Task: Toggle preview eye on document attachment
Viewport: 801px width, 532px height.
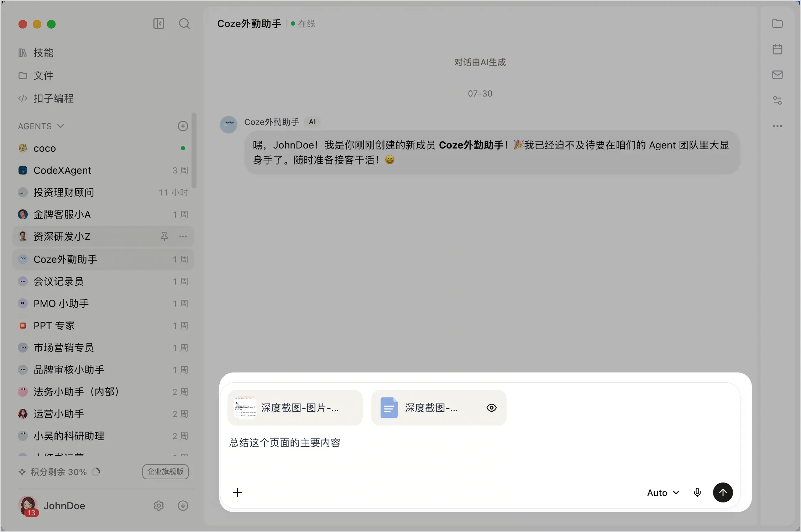Action: click(x=492, y=408)
